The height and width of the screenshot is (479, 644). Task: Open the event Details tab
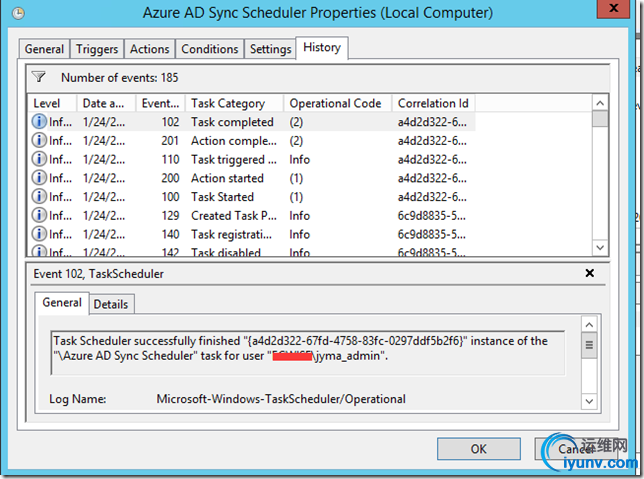point(111,304)
